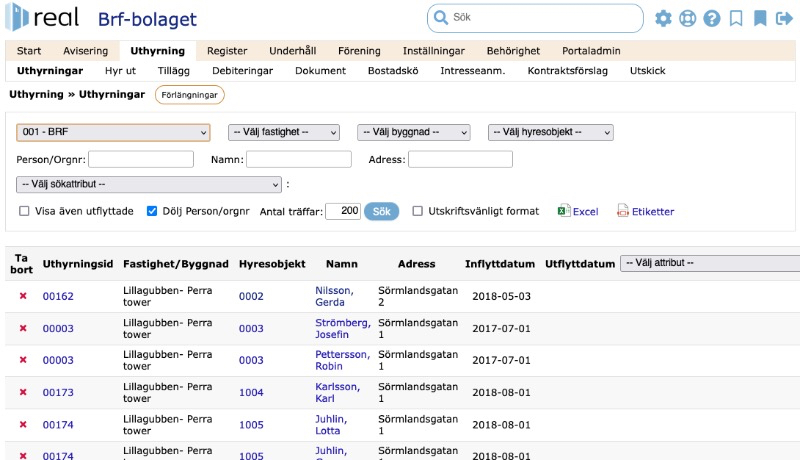Go to Start menu tab
The image size is (800, 460).
tap(29, 50)
